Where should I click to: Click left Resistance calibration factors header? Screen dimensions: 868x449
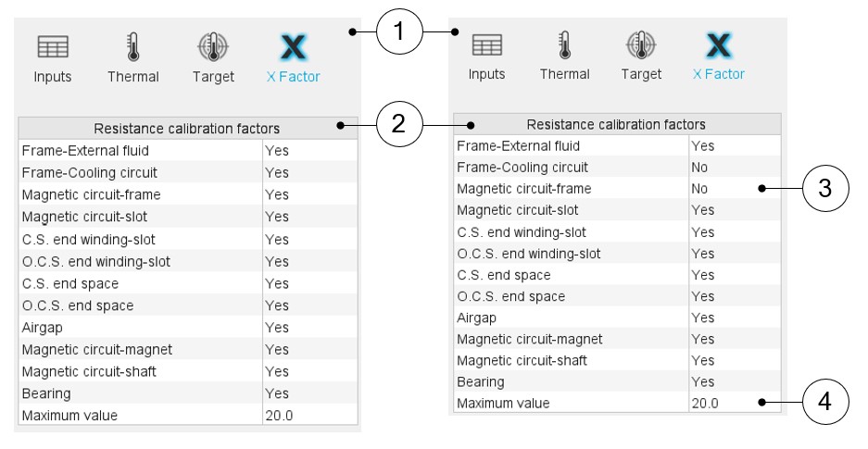point(186,129)
